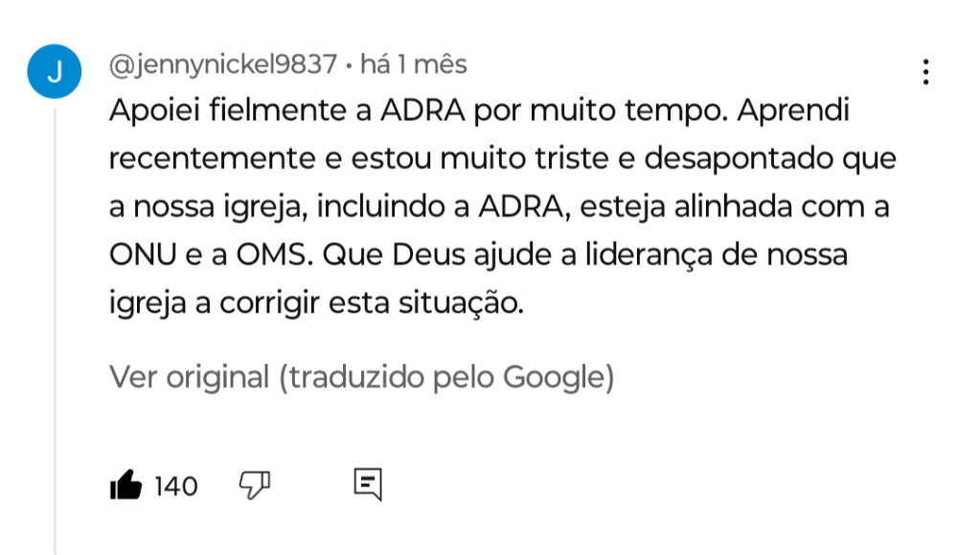This screenshot has width=980, height=555.
Task: Click the blue J profile avatar
Action: (55, 73)
